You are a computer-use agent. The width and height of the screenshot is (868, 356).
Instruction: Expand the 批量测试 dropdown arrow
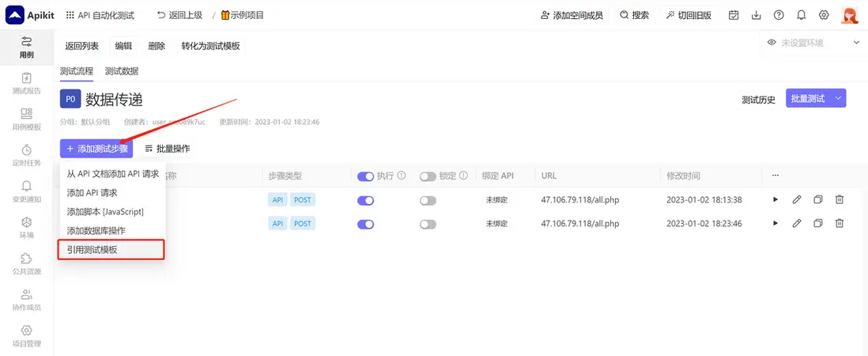coord(838,99)
